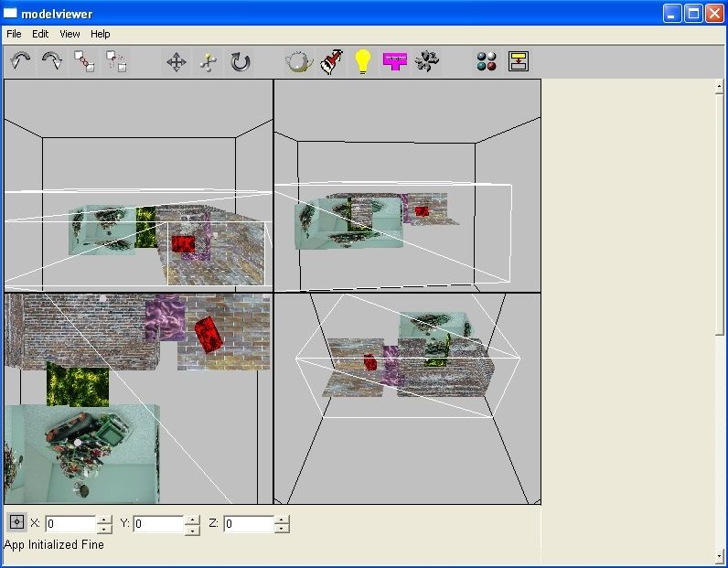Click the four colored spheres icon
Image resolution: width=728 pixels, height=568 pixels.
pyautogui.click(x=487, y=62)
